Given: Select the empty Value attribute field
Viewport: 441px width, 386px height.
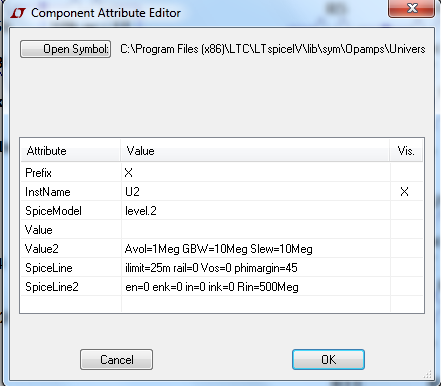Looking at the screenshot, I should 256,229.
